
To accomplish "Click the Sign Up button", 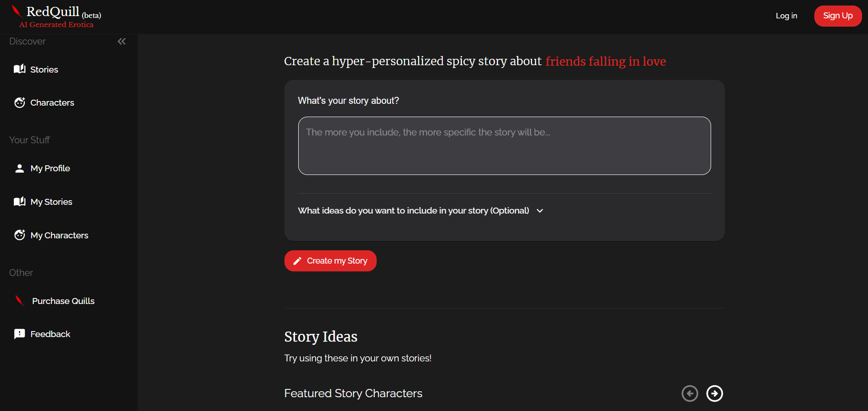I will click(x=837, y=16).
